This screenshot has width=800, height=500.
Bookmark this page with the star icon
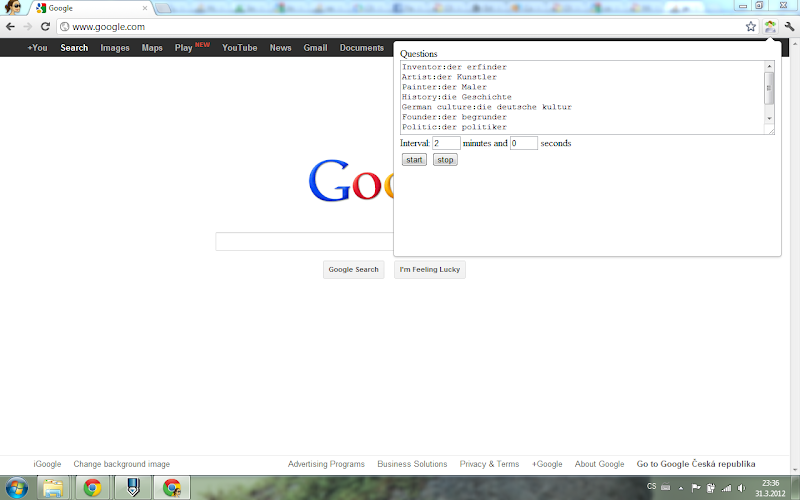click(751, 27)
